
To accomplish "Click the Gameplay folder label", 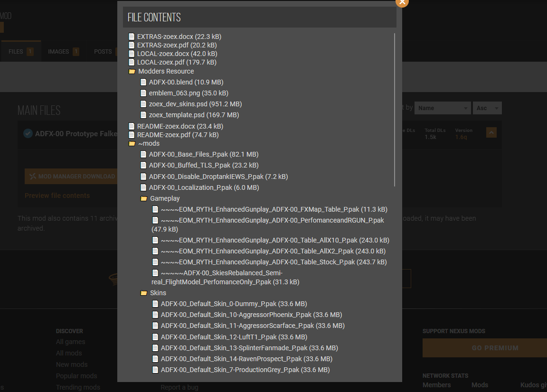I will pos(165,198).
